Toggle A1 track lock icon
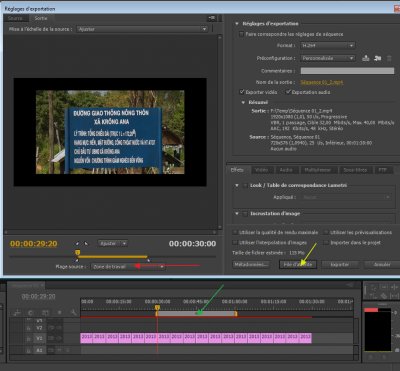Viewport: 400px width, 371px height. pos(29,350)
